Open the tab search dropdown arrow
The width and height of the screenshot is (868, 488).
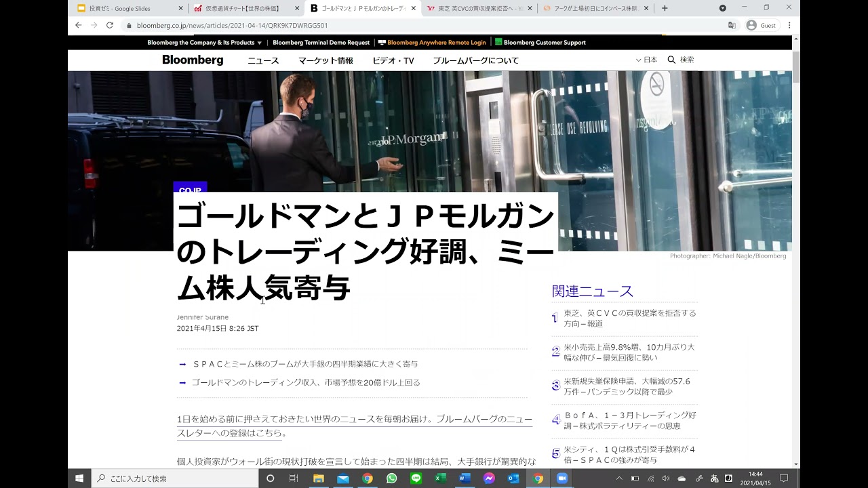722,8
